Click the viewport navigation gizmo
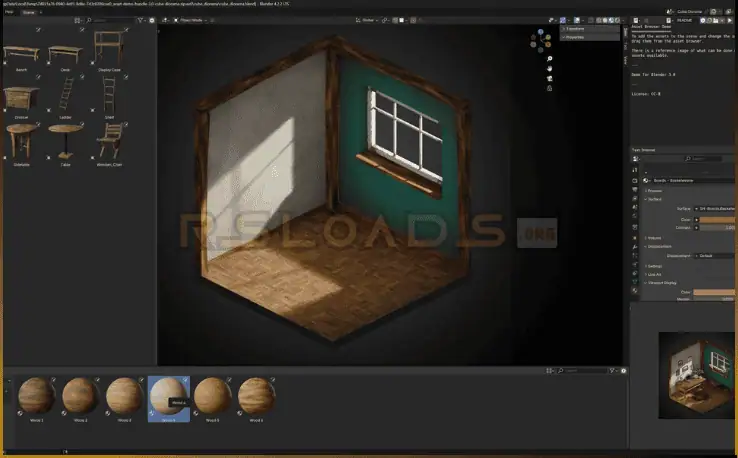Image resolution: width=738 pixels, height=458 pixels. (x=540, y=41)
